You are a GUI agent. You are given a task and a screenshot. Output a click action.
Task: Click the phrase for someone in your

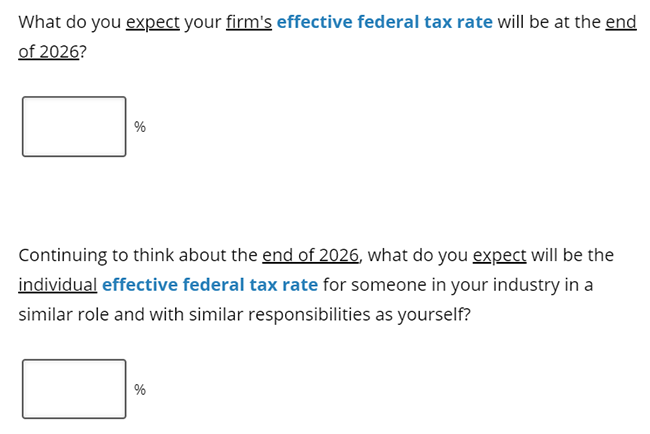point(405,286)
